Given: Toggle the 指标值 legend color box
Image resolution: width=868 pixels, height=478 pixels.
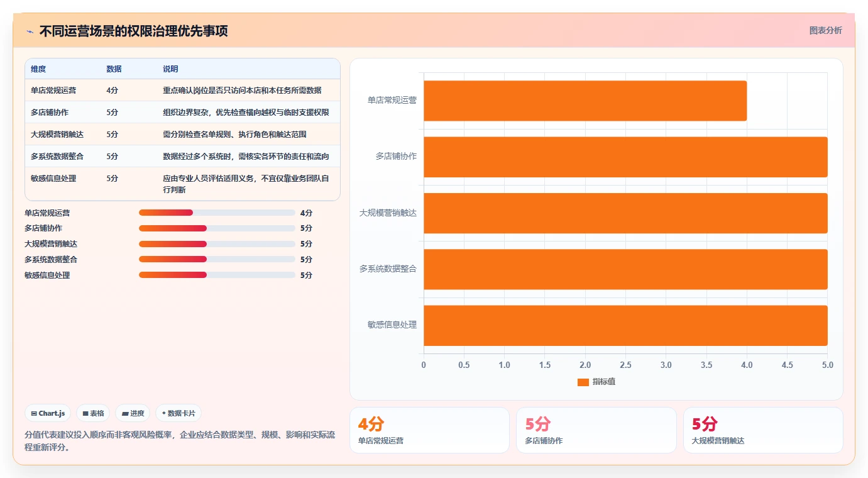Looking at the screenshot, I should 583,382.
